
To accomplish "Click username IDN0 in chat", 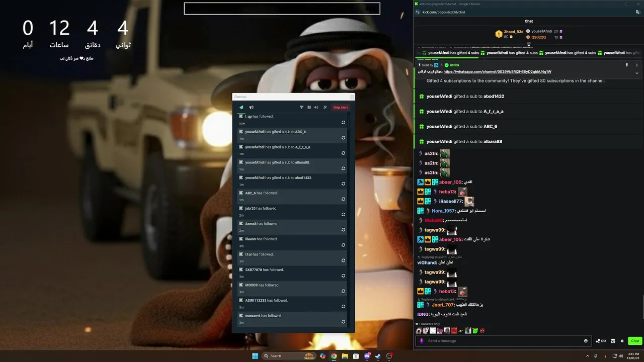I will click(423, 314).
